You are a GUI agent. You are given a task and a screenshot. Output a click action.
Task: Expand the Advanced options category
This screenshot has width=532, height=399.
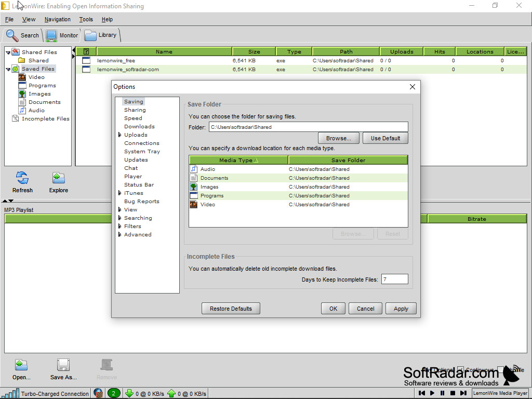point(120,234)
